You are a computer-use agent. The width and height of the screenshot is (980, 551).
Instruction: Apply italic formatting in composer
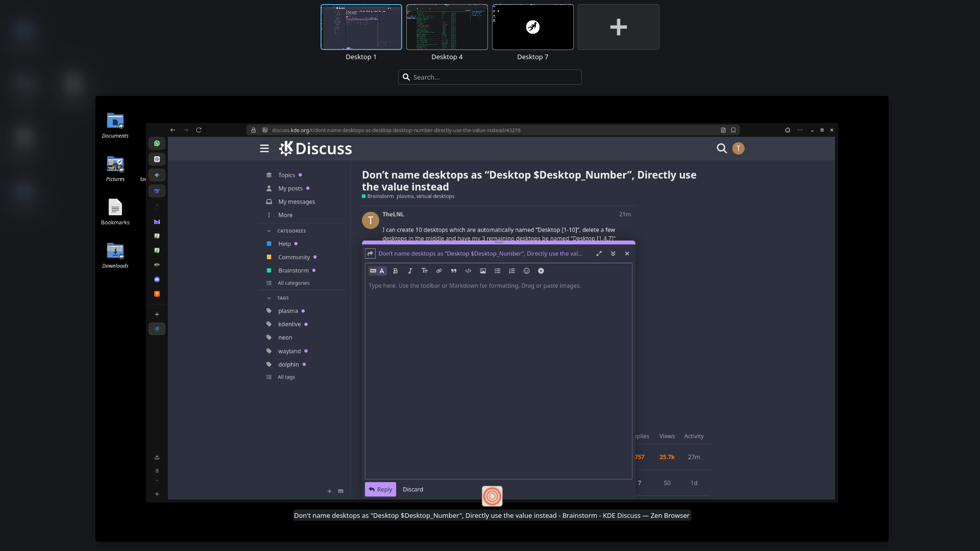[x=410, y=271]
